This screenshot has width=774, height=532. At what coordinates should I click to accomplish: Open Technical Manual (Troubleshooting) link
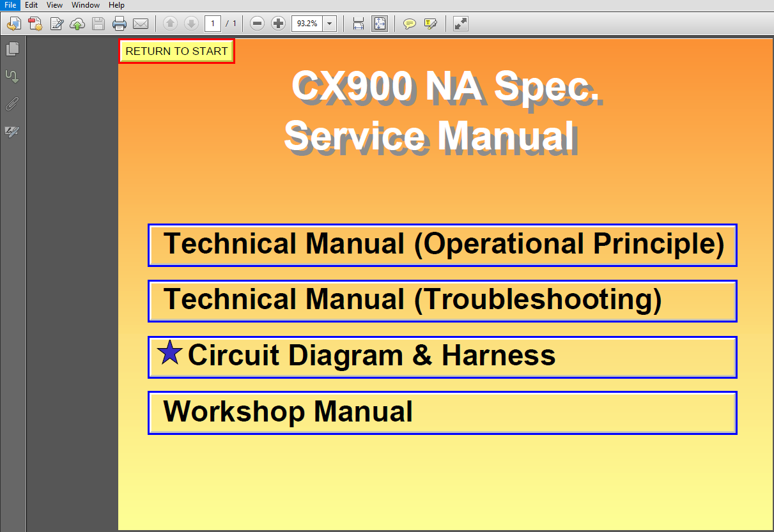click(x=442, y=300)
